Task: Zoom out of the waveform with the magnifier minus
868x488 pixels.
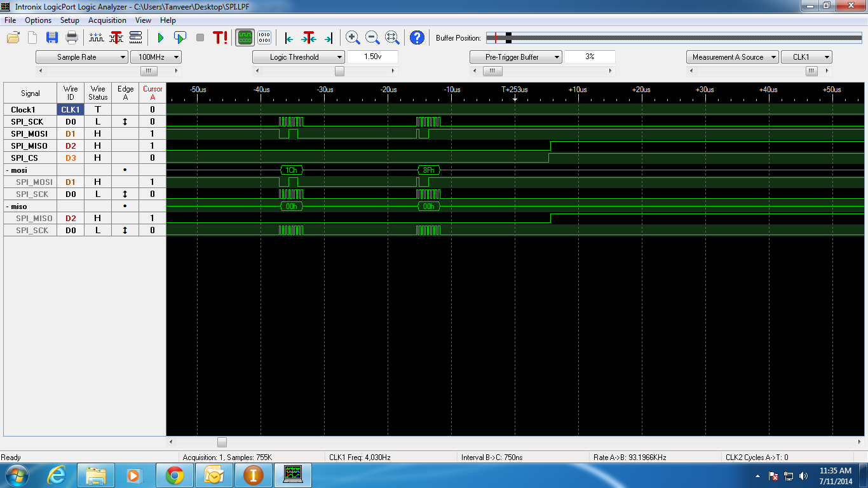Action: (372, 37)
